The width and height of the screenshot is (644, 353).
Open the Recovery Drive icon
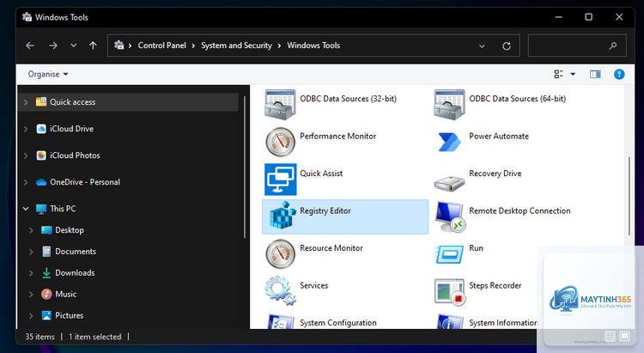(x=449, y=183)
